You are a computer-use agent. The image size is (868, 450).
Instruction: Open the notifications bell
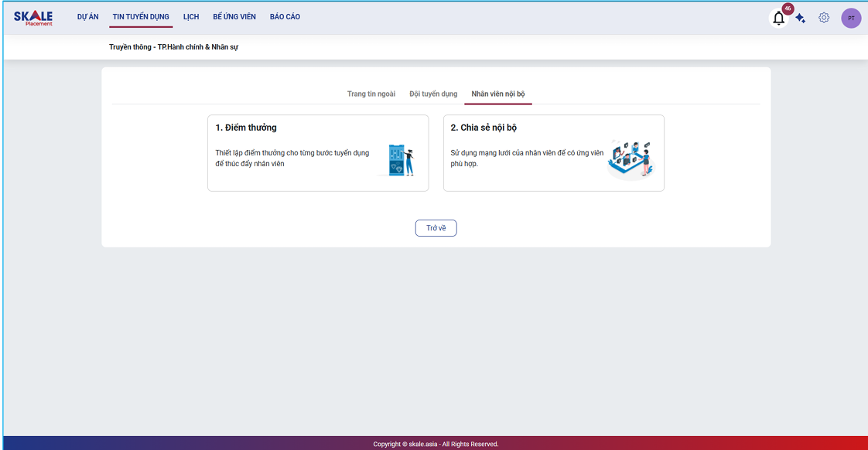pos(778,19)
